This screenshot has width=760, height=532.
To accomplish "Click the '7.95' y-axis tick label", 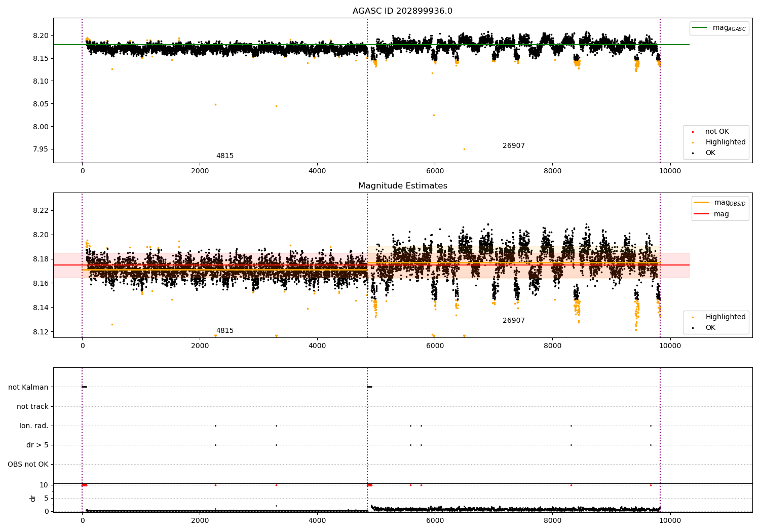I will pyautogui.click(x=41, y=149).
